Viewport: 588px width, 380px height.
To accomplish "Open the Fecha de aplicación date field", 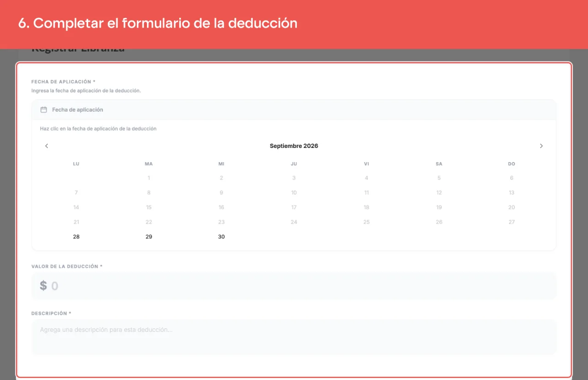I will tap(294, 110).
